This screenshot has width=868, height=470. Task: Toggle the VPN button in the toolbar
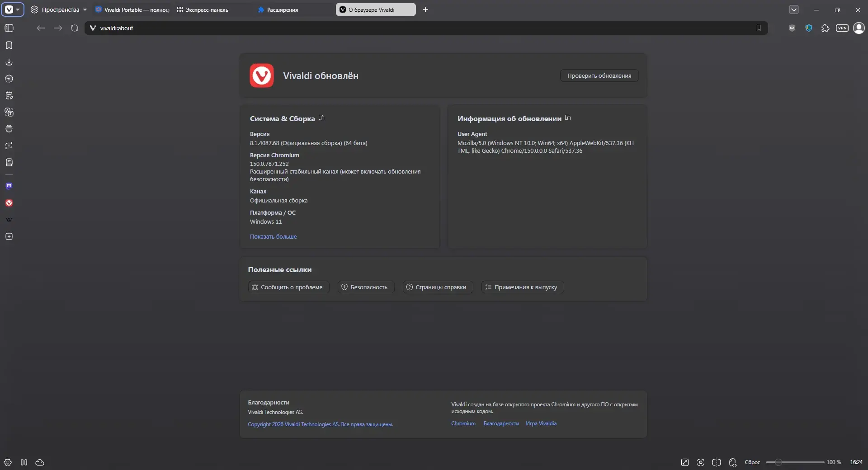click(842, 28)
